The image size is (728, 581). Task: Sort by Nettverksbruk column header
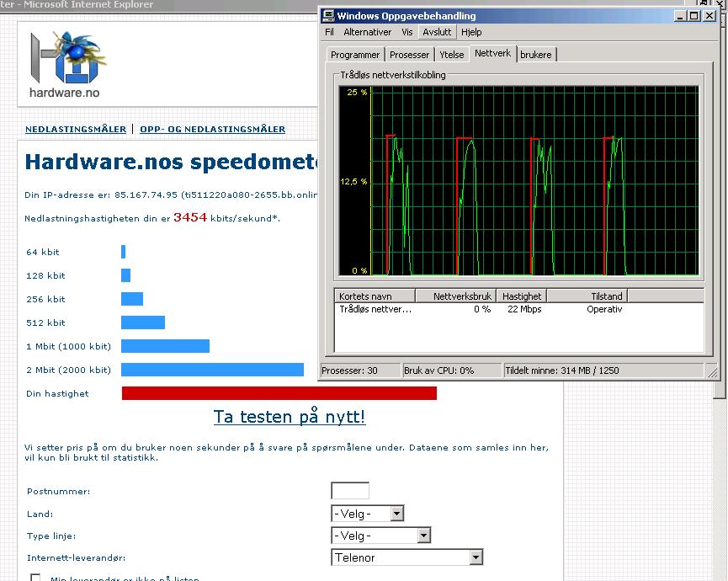click(x=456, y=296)
